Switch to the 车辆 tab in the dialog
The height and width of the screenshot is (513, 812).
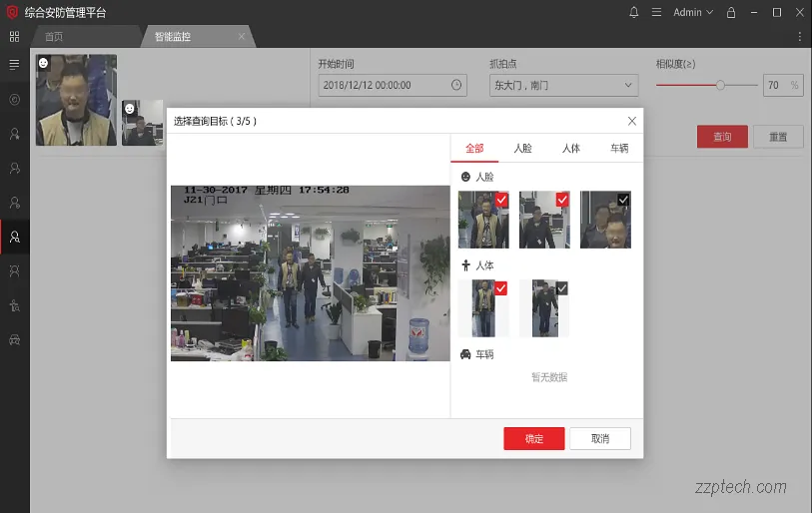pyautogui.click(x=619, y=148)
